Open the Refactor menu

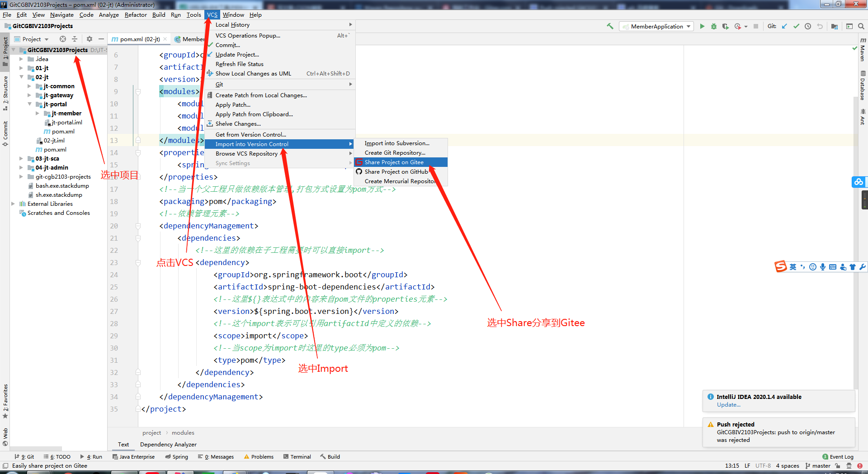[136, 14]
